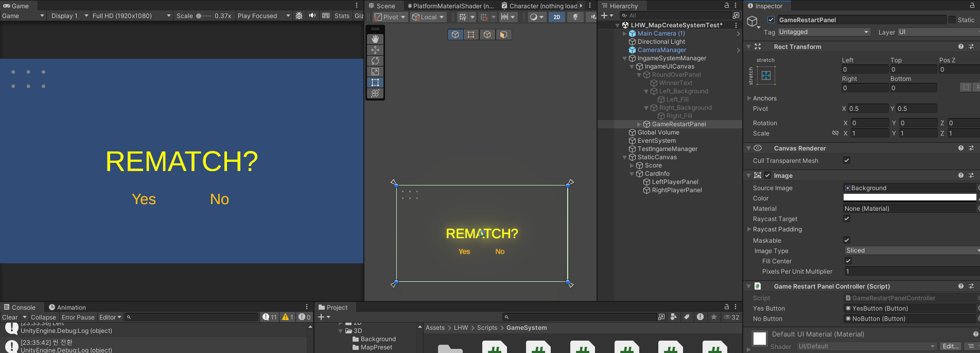Screen dimensions: 980x353
Task: Toggle GameRestartPanel active checkbox
Action: click(771, 20)
